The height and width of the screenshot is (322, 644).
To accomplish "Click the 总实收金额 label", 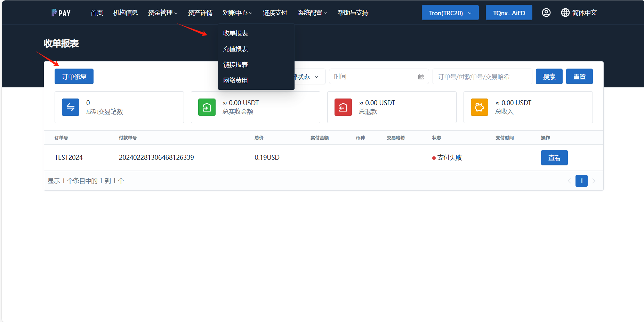I will pyautogui.click(x=238, y=112).
